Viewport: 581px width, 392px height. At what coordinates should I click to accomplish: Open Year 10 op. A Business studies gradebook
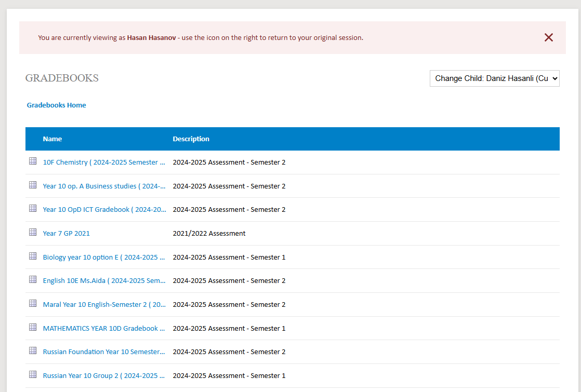point(104,186)
